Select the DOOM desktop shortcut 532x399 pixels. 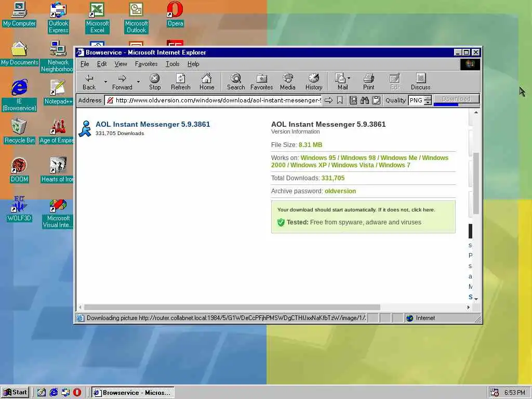19,170
